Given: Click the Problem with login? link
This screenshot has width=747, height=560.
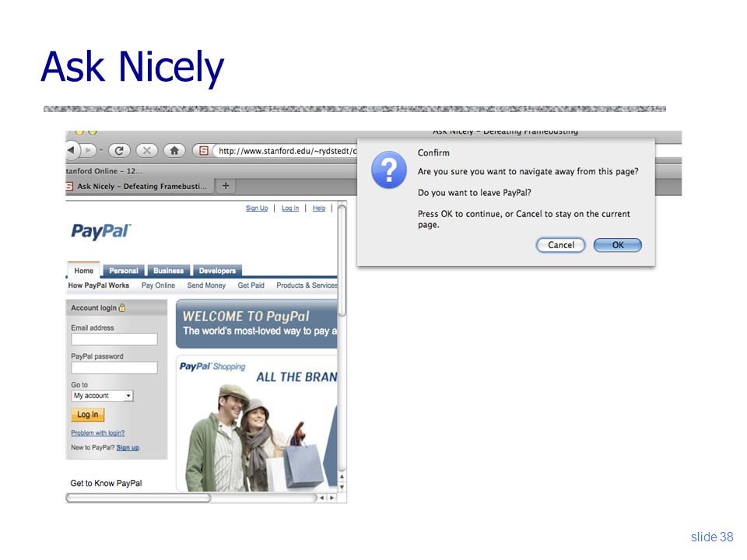Looking at the screenshot, I should [98, 433].
